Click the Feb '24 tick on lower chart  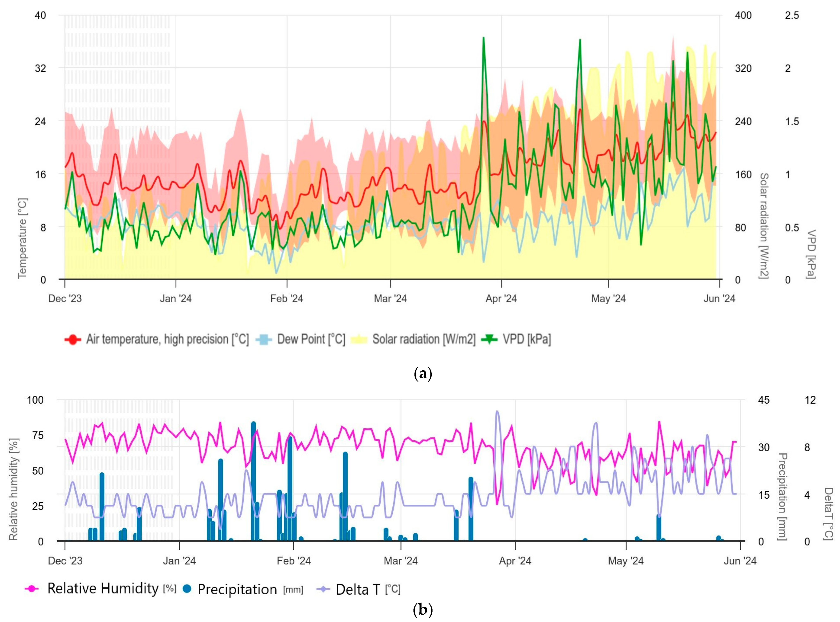coord(293,561)
